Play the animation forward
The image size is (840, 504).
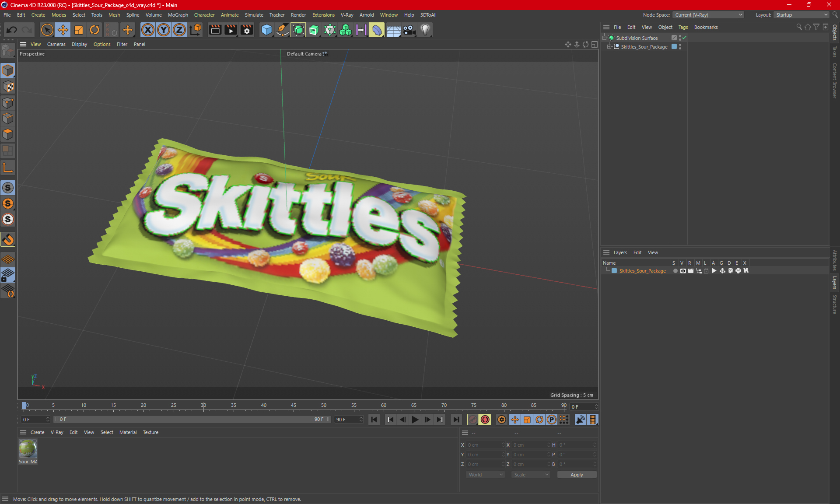pos(415,420)
